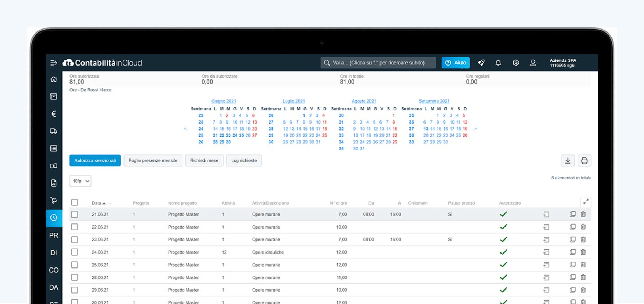Open the Giugno 2021 month link
This screenshot has height=304, width=644.
click(224, 101)
